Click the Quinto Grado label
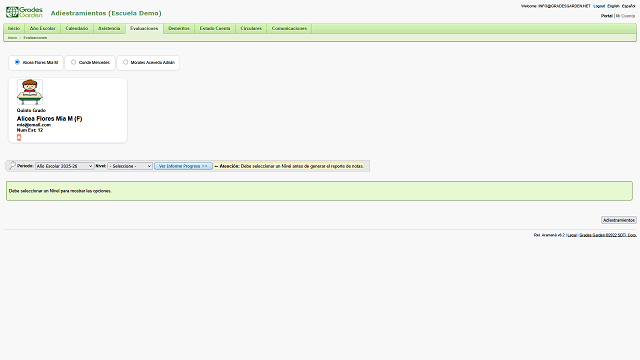 click(x=31, y=110)
